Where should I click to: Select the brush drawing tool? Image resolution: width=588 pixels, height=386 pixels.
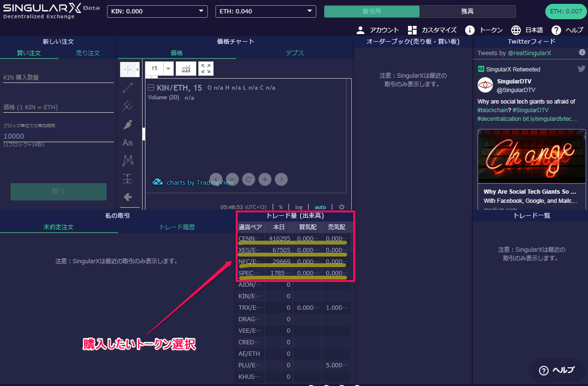(128, 124)
